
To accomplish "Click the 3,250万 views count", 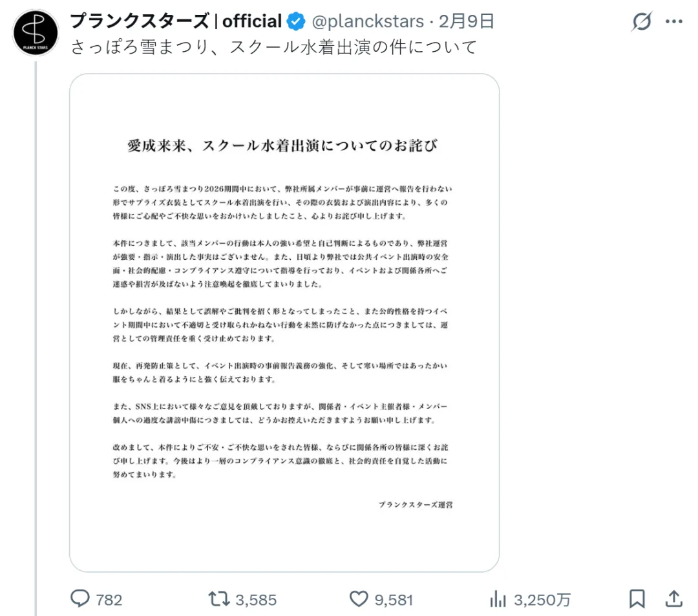I will [x=542, y=600].
